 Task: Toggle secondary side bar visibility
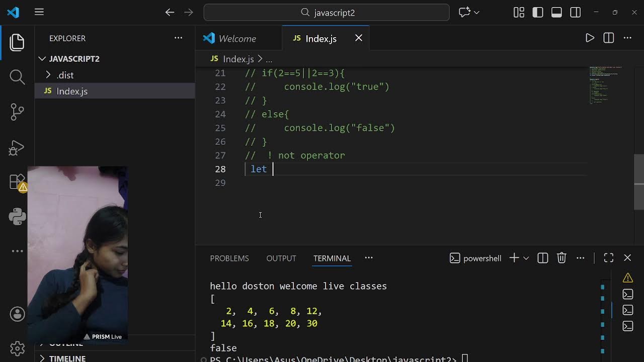coord(576,12)
